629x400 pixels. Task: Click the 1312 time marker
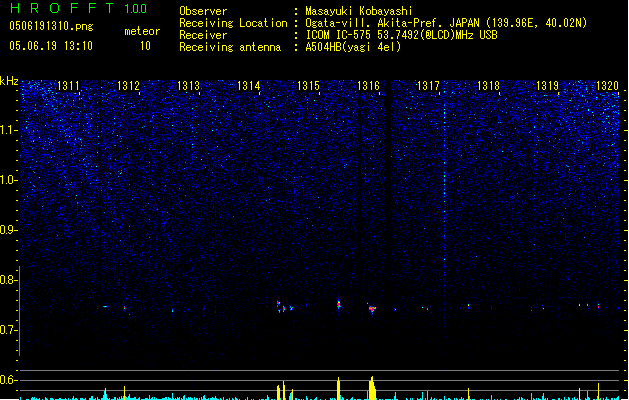pos(128,86)
